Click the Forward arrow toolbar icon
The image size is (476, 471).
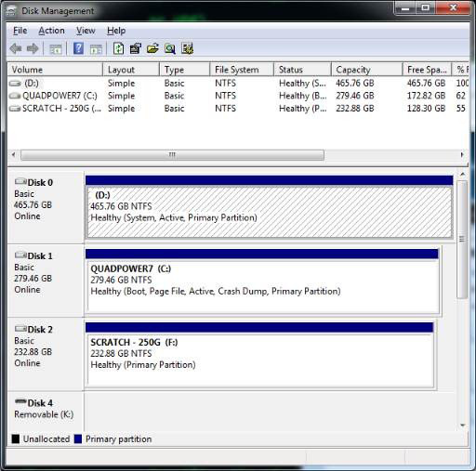(33, 48)
